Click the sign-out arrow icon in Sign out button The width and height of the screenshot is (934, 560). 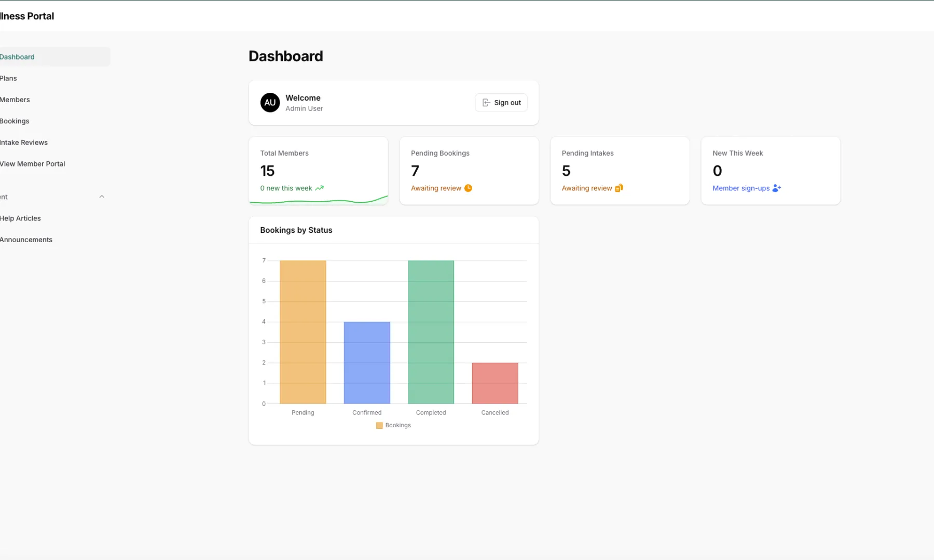[x=486, y=103]
